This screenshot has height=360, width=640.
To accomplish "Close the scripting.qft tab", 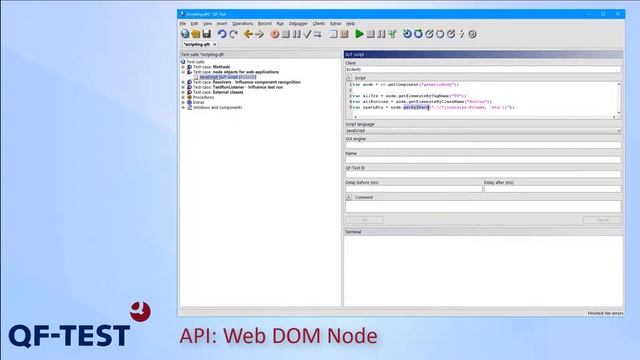I will click(x=215, y=44).
